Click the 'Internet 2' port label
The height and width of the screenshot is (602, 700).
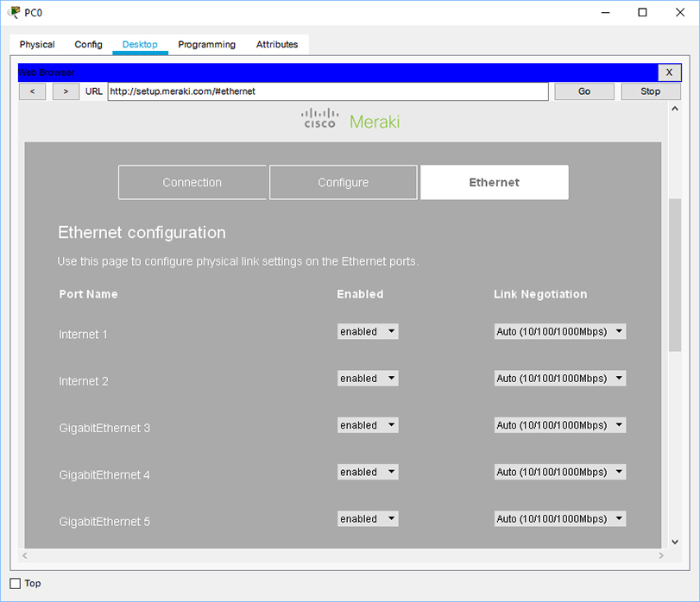[84, 381]
